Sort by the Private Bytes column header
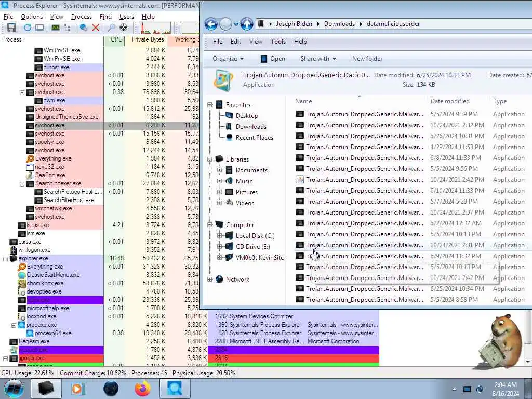 pos(148,39)
